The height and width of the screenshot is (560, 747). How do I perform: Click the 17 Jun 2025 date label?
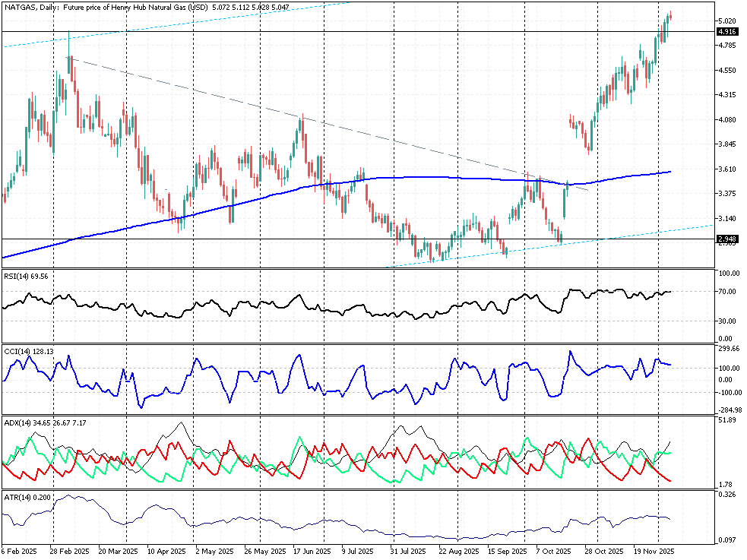point(311,552)
